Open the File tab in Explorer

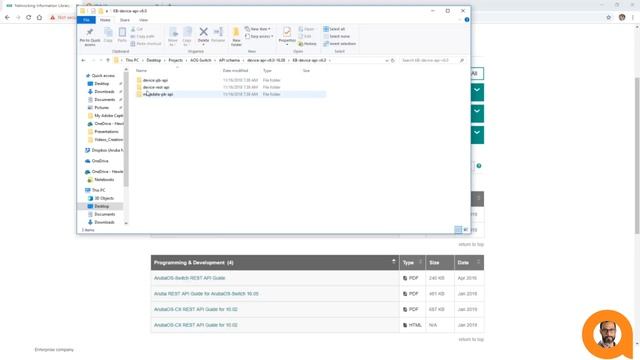click(86, 20)
